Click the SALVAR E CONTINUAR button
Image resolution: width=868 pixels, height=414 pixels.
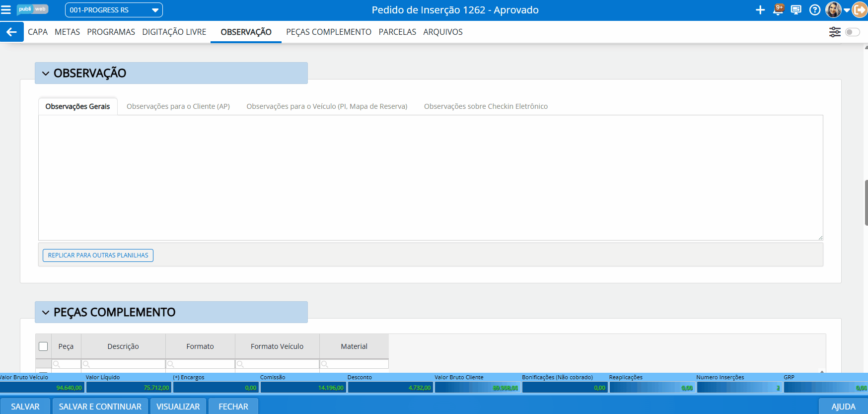click(x=100, y=407)
